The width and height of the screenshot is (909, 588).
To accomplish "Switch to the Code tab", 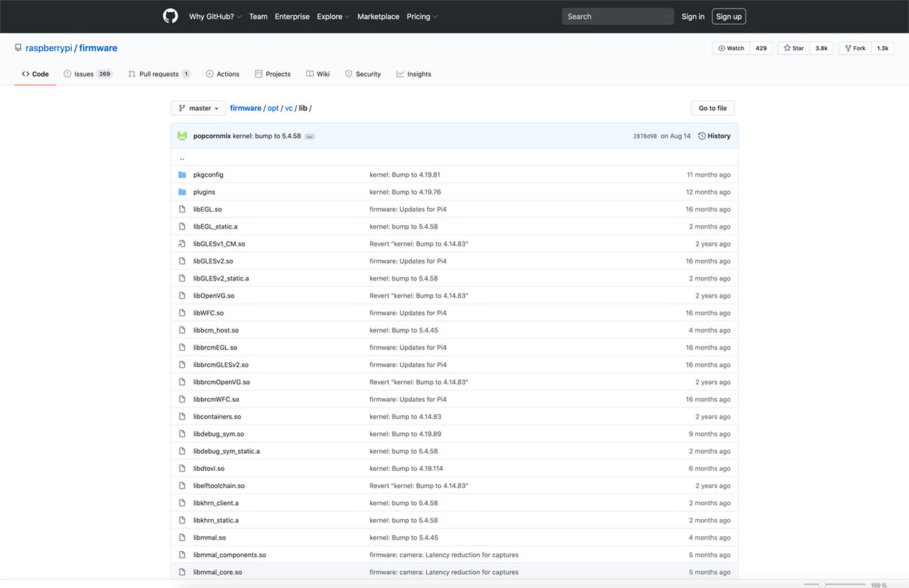I will click(36, 74).
